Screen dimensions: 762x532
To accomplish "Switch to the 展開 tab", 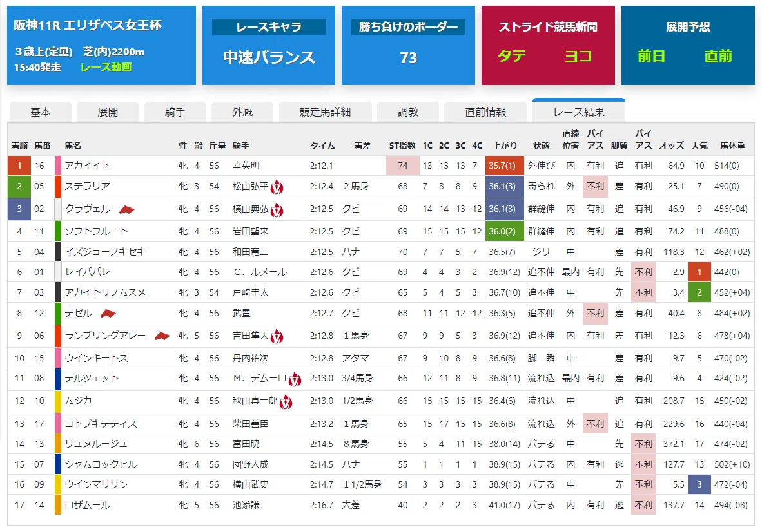I will (108, 112).
